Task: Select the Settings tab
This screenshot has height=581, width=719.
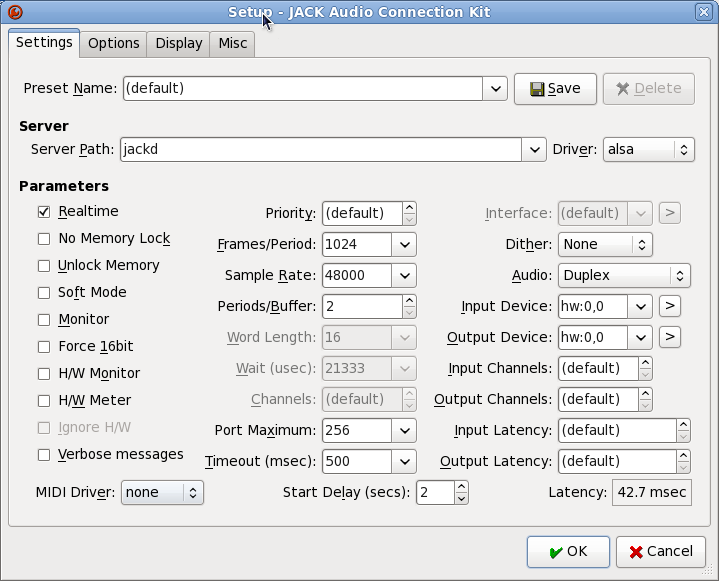Action: (x=44, y=43)
